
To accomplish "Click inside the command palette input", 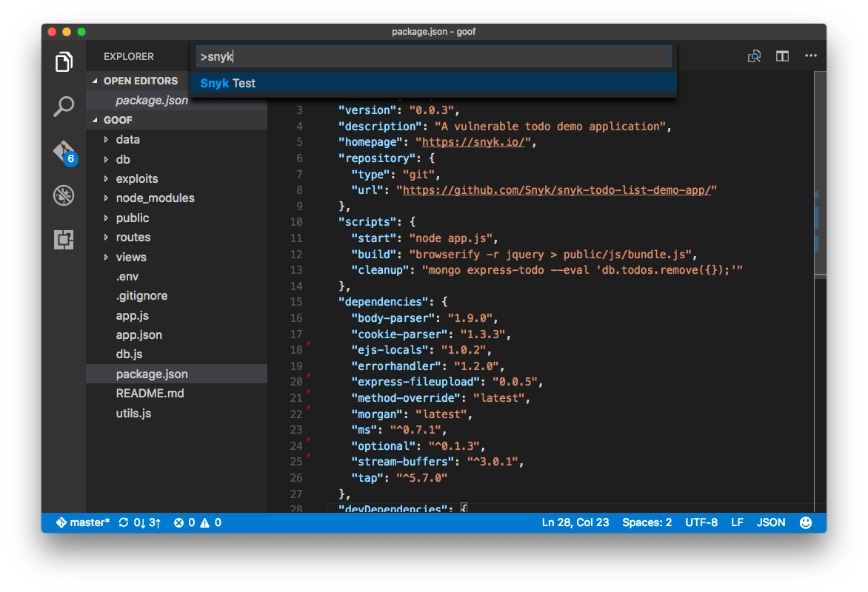I will (434, 56).
